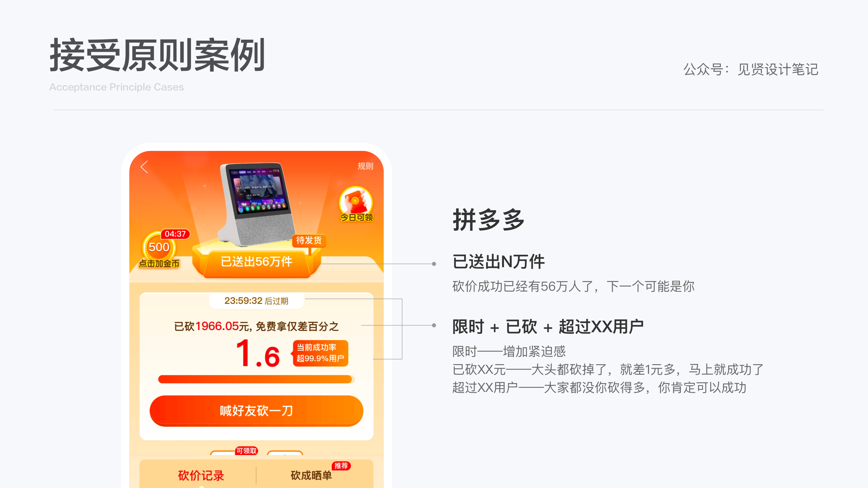The width and height of the screenshot is (868, 488).
Task: Tap the 推荐 badge on 砍成晒单
Action: tap(341, 466)
